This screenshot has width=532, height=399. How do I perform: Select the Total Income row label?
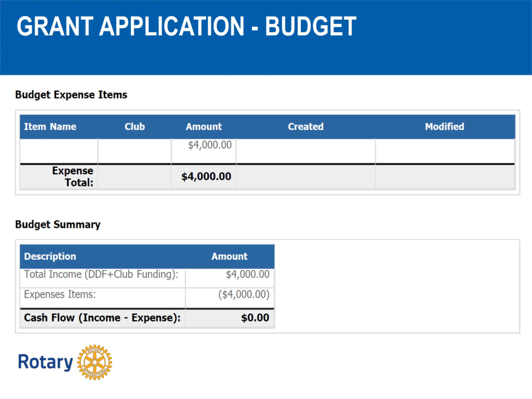pos(101,275)
